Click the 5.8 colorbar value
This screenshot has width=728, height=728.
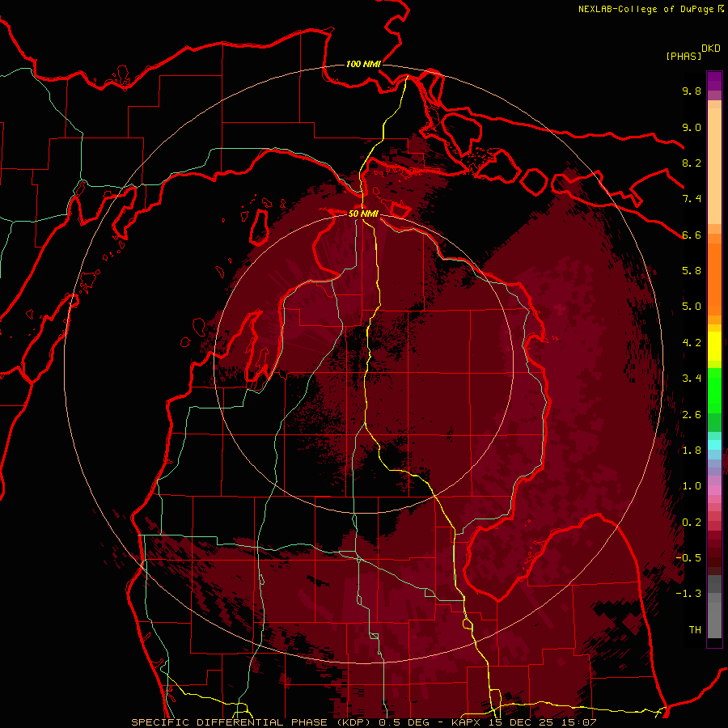[x=692, y=271]
